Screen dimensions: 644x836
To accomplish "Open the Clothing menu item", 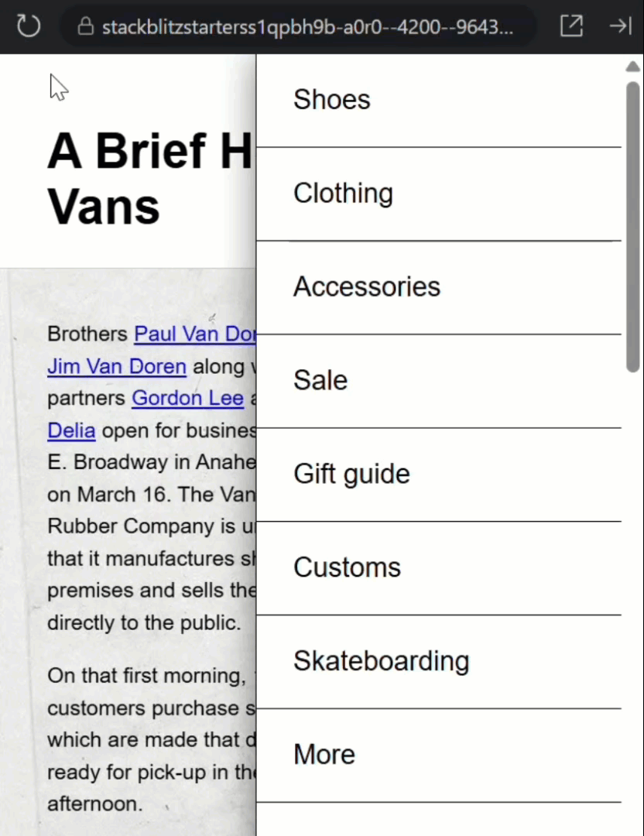I will [x=439, y=194].
